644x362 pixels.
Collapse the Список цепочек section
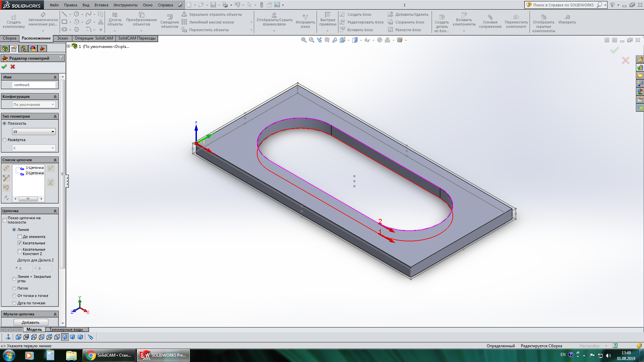(x=55, y=160)
